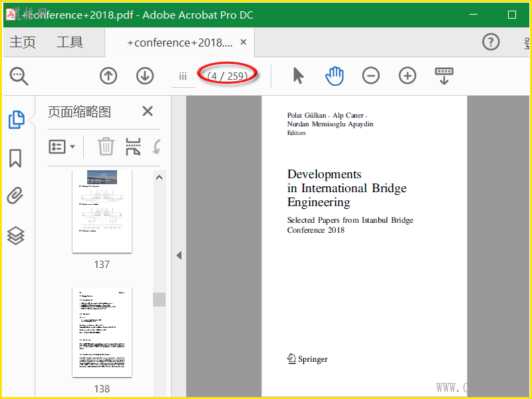
Task: Click the subtitle Selected Papers from Istanbul Bridge
Action: coord(350,220)
